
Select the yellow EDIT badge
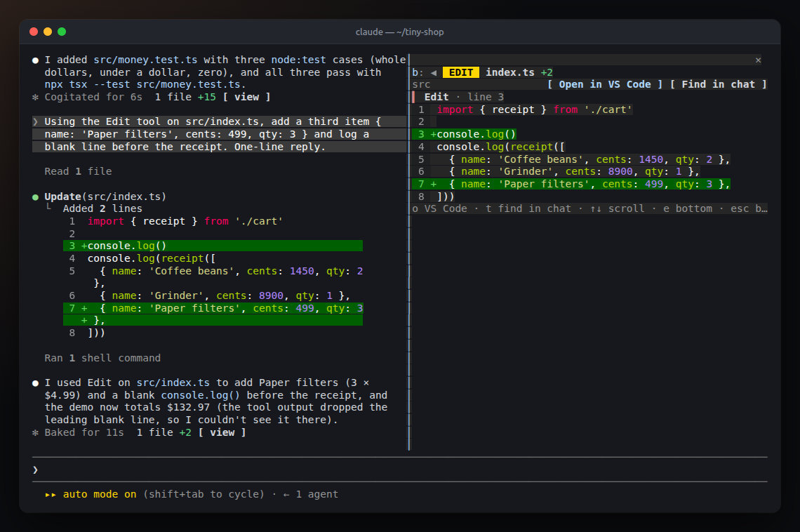tap(461, 72)
